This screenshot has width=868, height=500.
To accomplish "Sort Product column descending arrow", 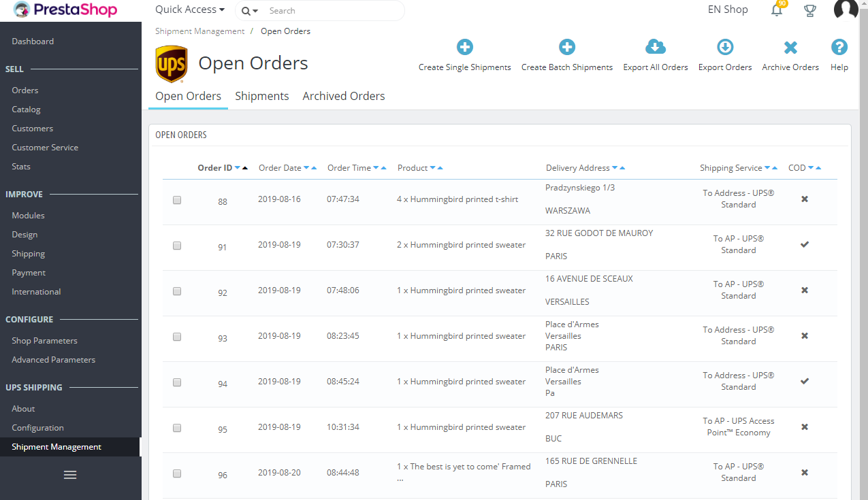I will pos(432,168).
